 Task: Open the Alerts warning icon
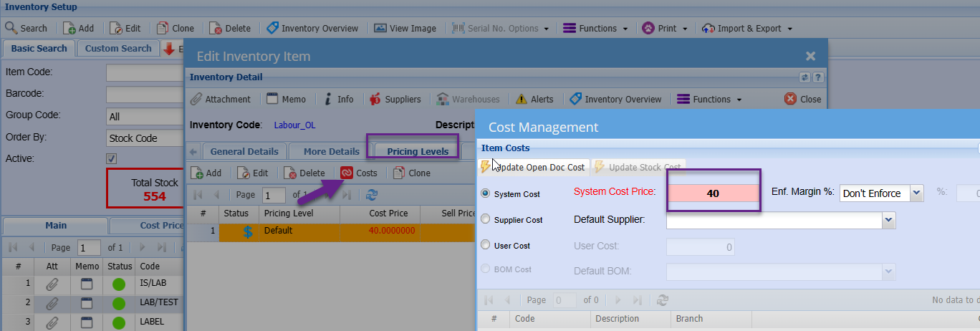pyautogui.click(x=534, y=99)
